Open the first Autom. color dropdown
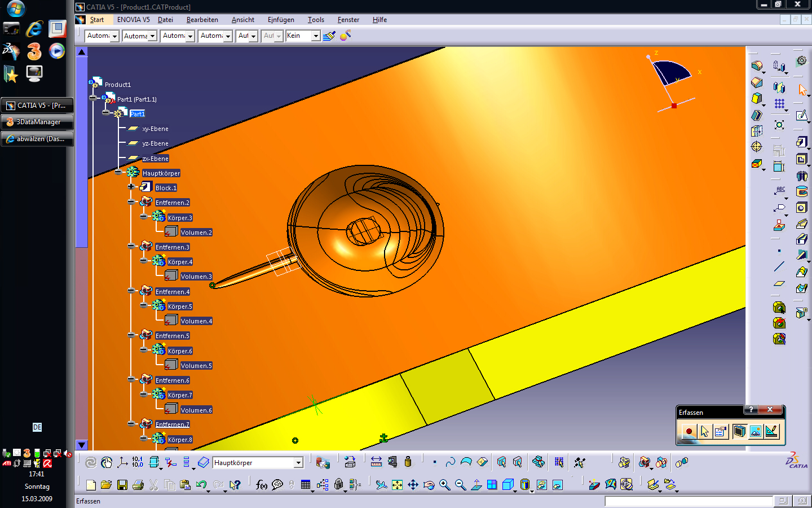Image resolution: width=812 pixels, height=508 pixels. [x=114, y=36]
